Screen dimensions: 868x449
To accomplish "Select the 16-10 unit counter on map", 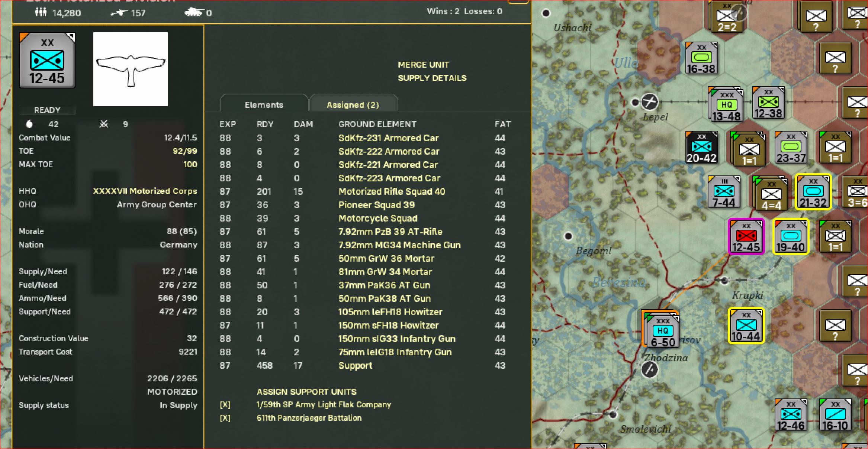I will point(835,415).
